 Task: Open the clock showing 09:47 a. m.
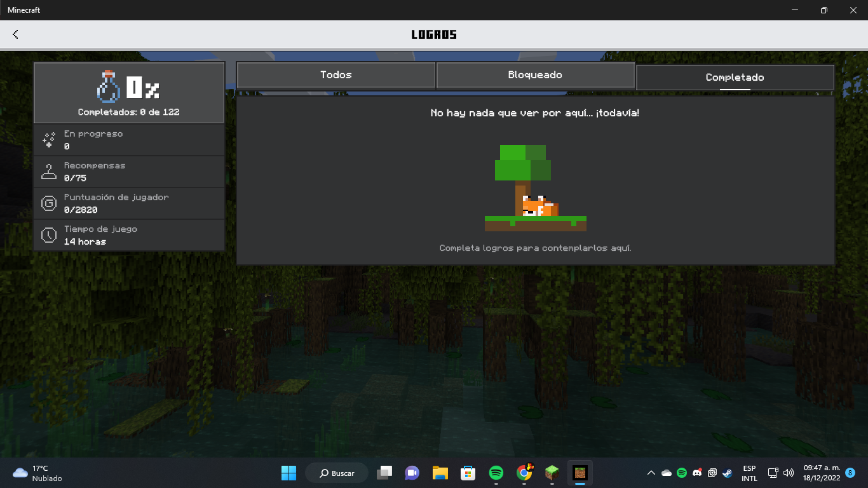coord(822,473)
